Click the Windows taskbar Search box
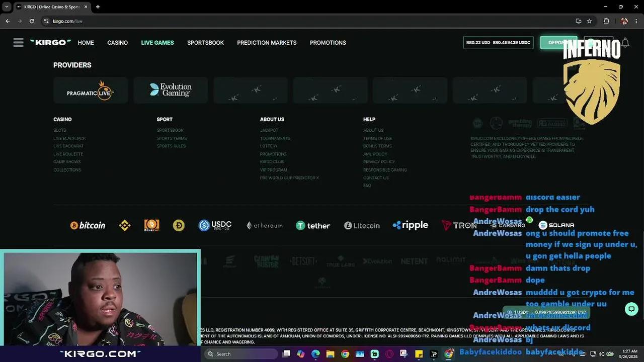The width and height of the screenshot is (644, 362). 242,354
